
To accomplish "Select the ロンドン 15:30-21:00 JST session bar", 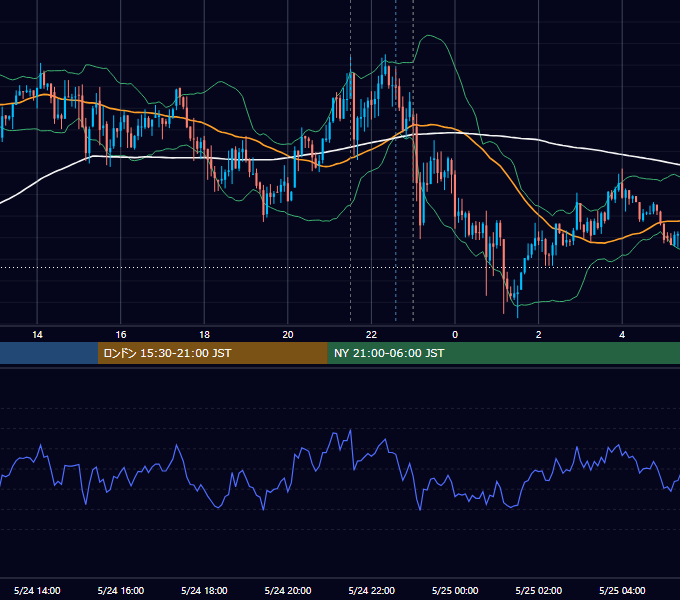I will [x=212, y=353].
